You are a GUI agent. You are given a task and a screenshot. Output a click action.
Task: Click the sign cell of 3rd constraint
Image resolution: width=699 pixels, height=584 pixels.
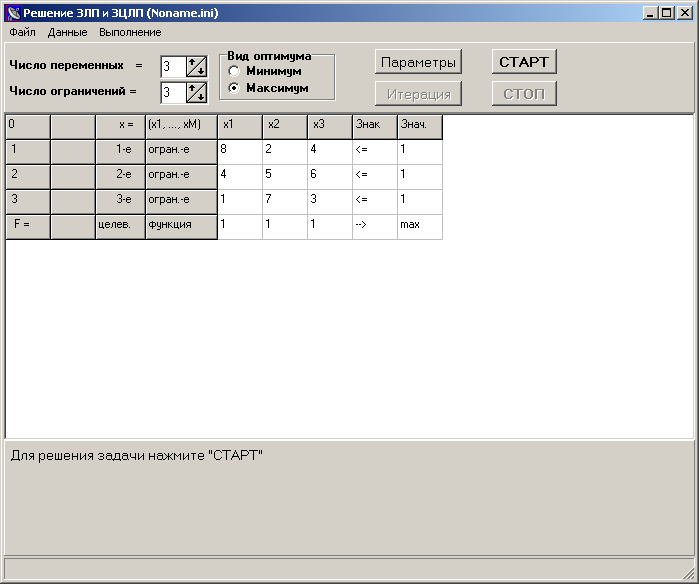tap(375, 202)
